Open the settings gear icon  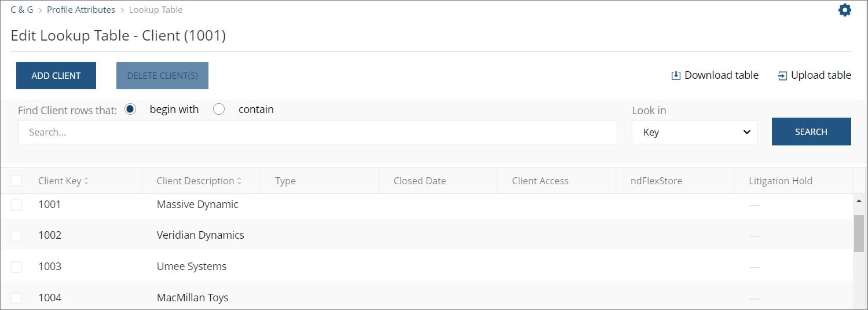pyautogui.click(x=845, y=10)
